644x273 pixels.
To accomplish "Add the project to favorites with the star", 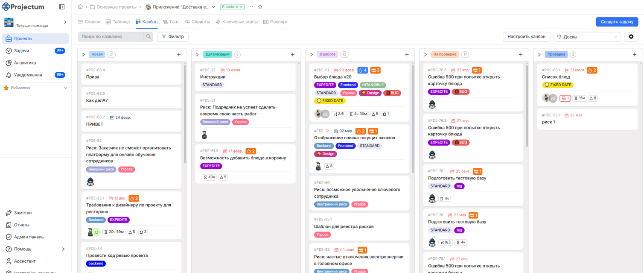I will (x=260, y=7).
